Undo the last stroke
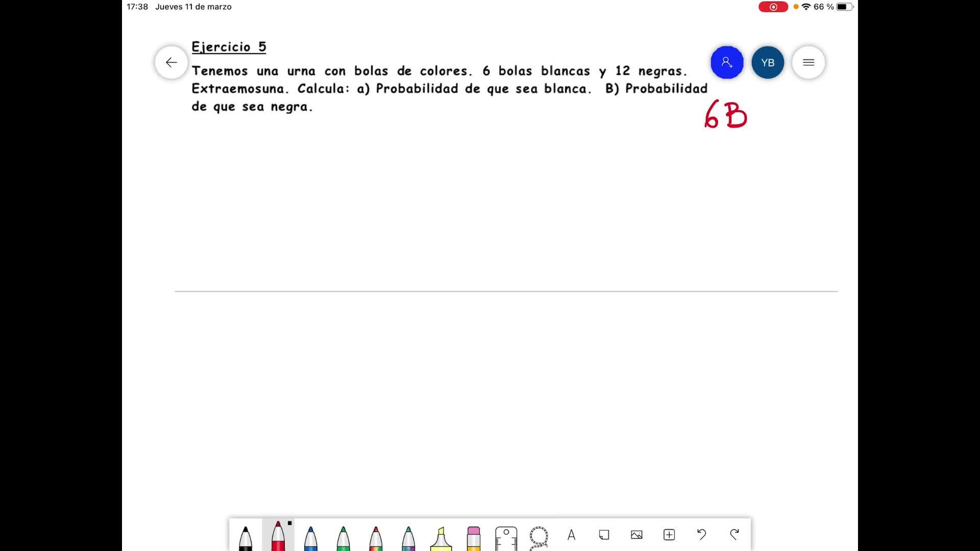Screen dimensions: 980x551 (x=702, y=534)
